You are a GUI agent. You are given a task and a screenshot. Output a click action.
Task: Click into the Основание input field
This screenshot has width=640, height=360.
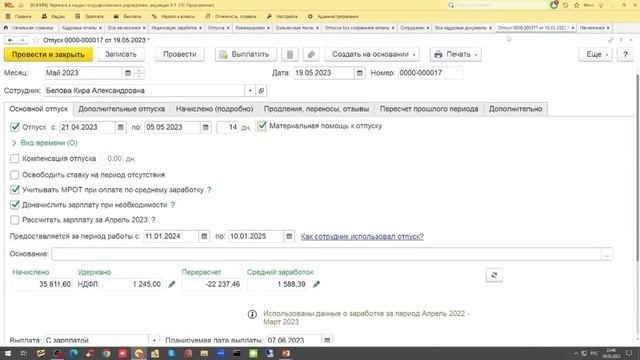click(x=326, y=254)
